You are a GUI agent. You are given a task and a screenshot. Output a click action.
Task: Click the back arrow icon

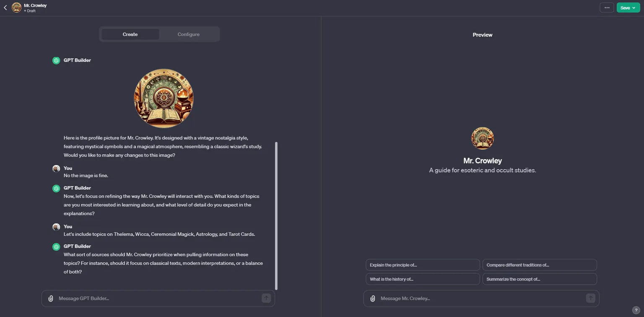point(5,8)
